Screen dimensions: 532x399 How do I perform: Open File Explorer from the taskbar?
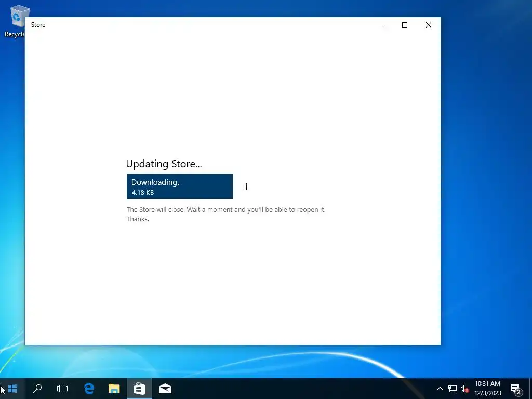(114, 389)
